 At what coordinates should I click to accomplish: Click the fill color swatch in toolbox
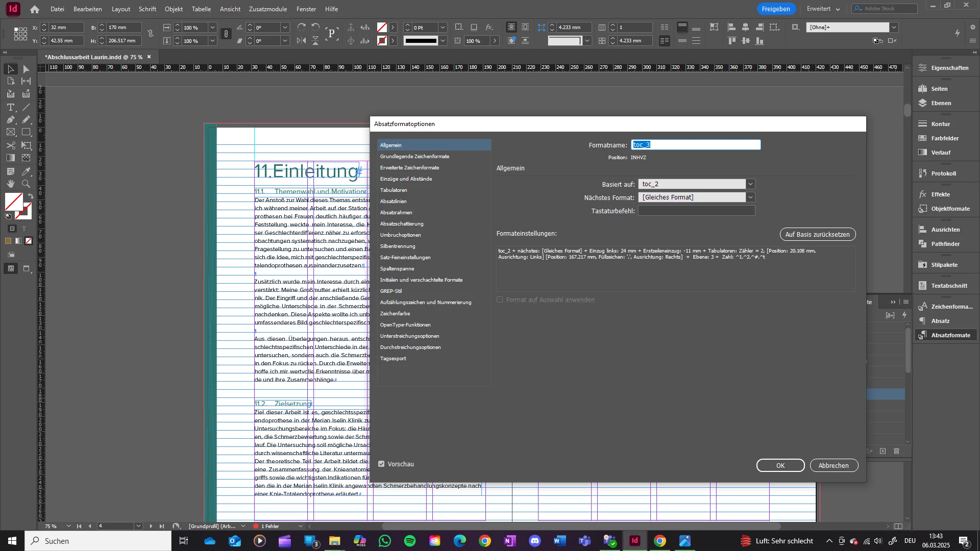click(14, 202)
